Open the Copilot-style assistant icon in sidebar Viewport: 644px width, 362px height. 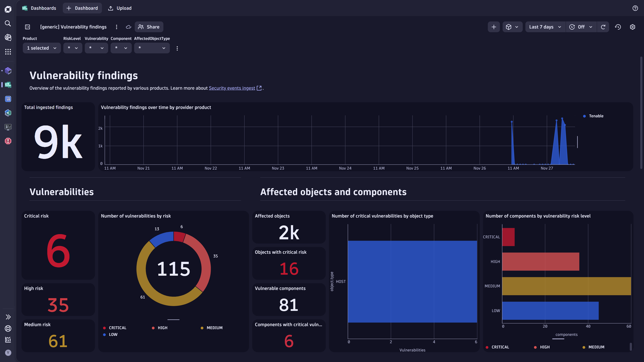click(8, 37)
